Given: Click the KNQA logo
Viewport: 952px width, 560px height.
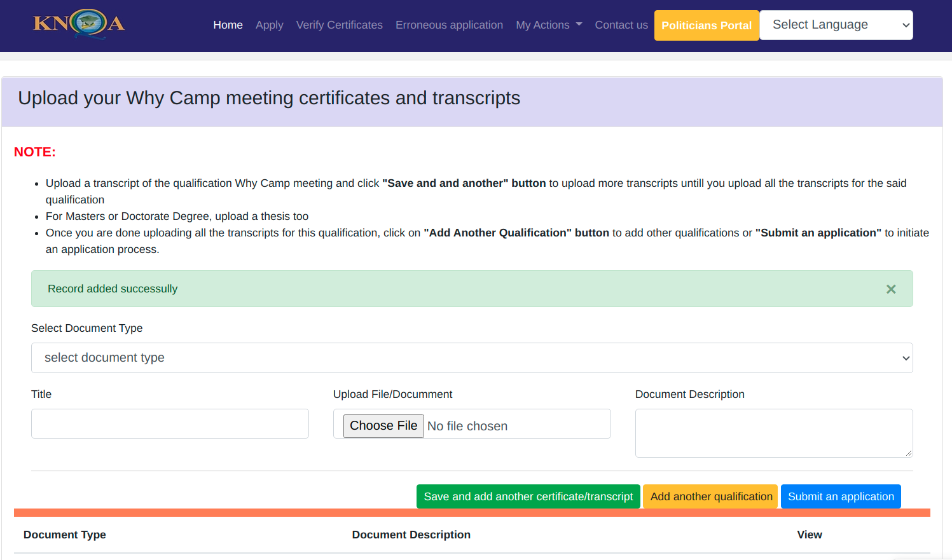Looking at the screenshot, I should click(x=79, y=24).
